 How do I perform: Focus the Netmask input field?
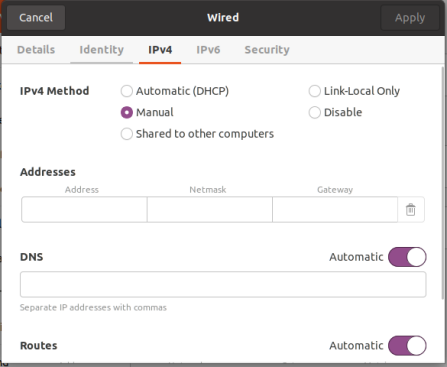point(210,210)
